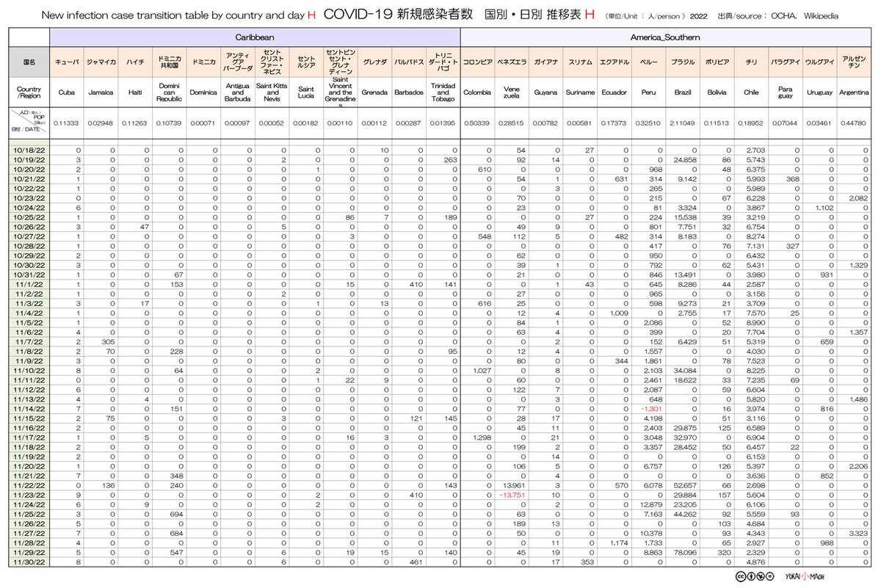The width and height of the screenshot is (881, 588).
Task: Click the Saint Lucia column header
Action: point(305,93)
